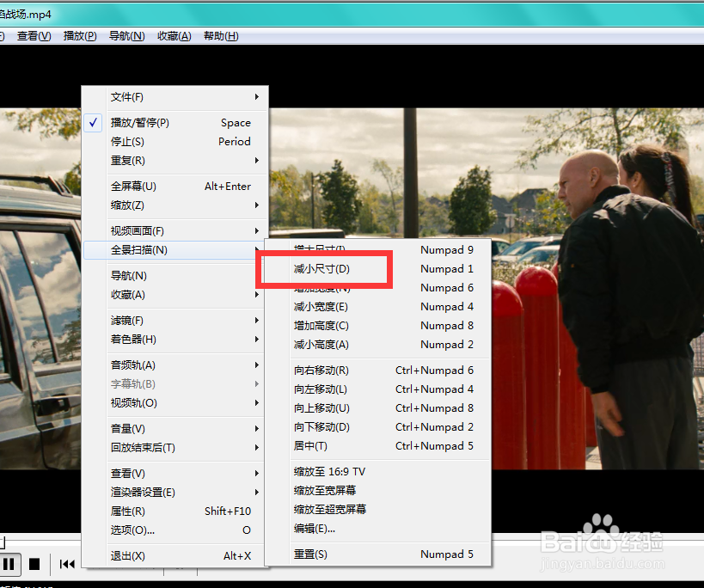Select 居中(T) to center the video
Image resolution: width=704 pixels, height=588 pixels.
(x=378, y=446)
